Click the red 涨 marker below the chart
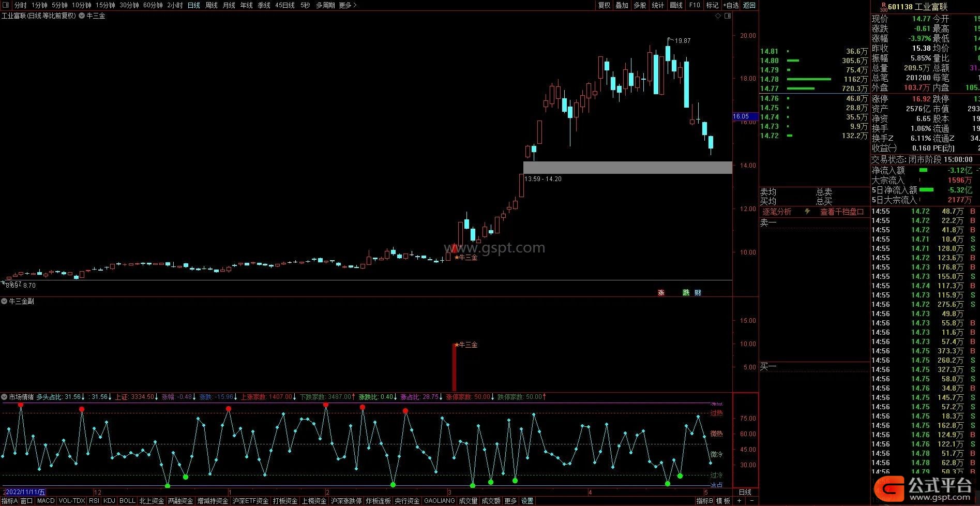Screen dimensions: 980x506 (661, 293)
